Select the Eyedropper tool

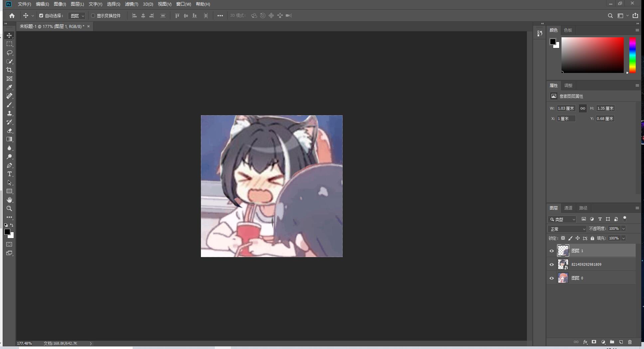[9, 87]
